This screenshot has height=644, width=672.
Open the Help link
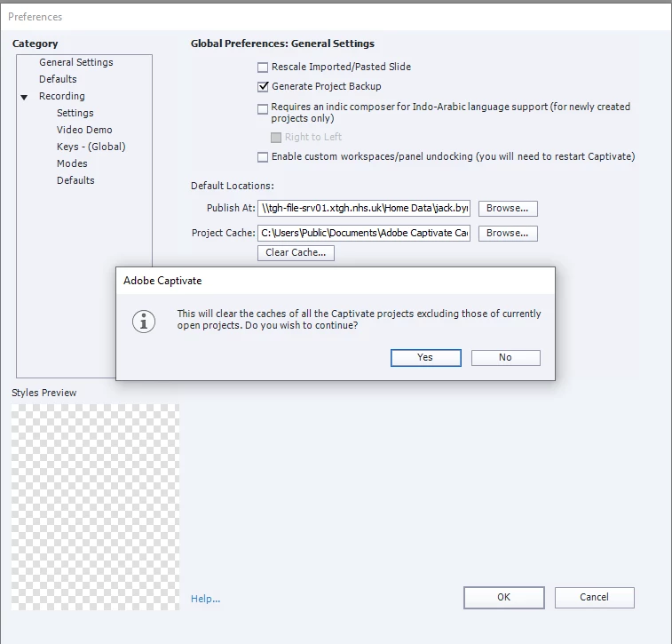pos(206,599)
